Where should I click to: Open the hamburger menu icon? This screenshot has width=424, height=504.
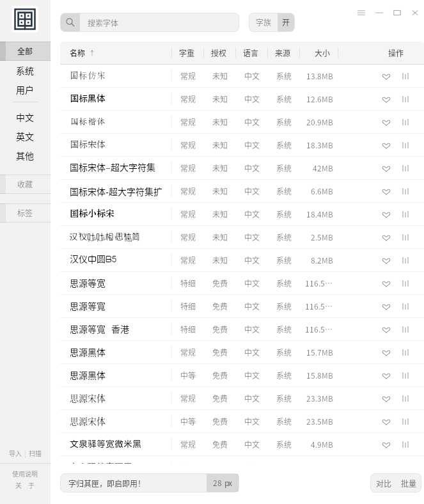361,13
